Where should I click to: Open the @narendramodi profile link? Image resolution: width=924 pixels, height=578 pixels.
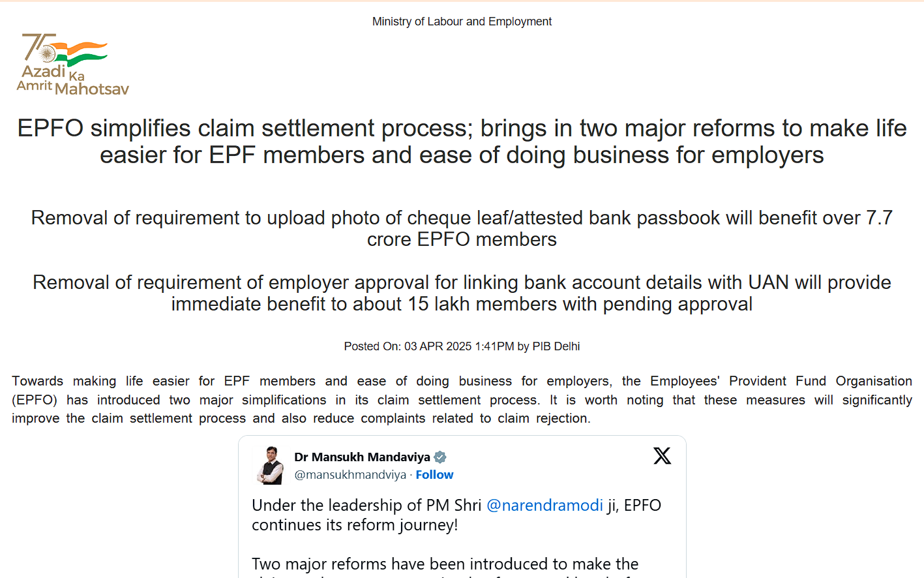tap(545, 505)
